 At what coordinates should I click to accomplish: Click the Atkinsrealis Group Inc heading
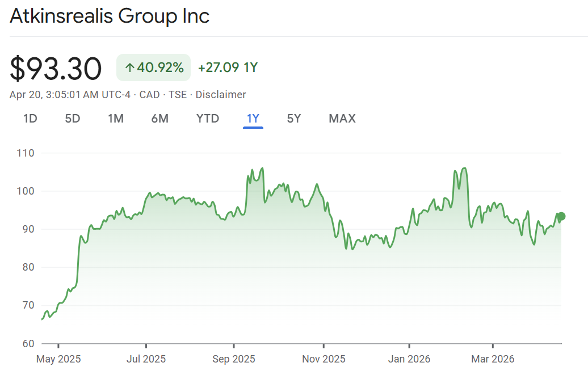(110, 16)
